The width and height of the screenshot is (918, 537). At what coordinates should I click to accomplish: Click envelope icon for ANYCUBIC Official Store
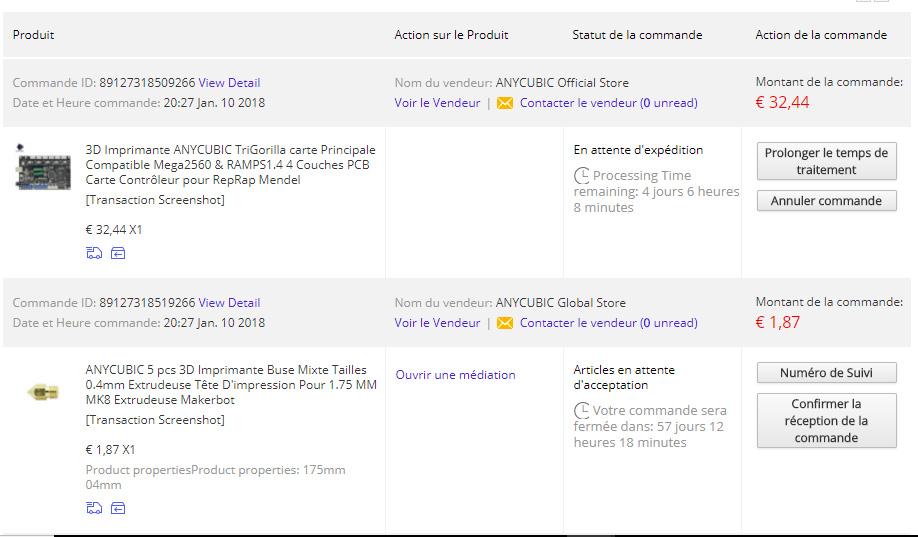point(505,103)
